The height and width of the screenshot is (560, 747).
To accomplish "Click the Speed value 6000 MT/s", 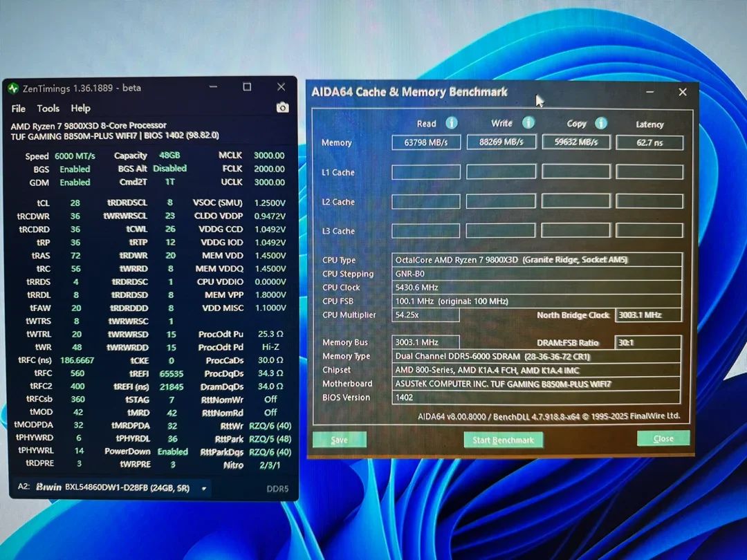I will [x=75, y=156].
